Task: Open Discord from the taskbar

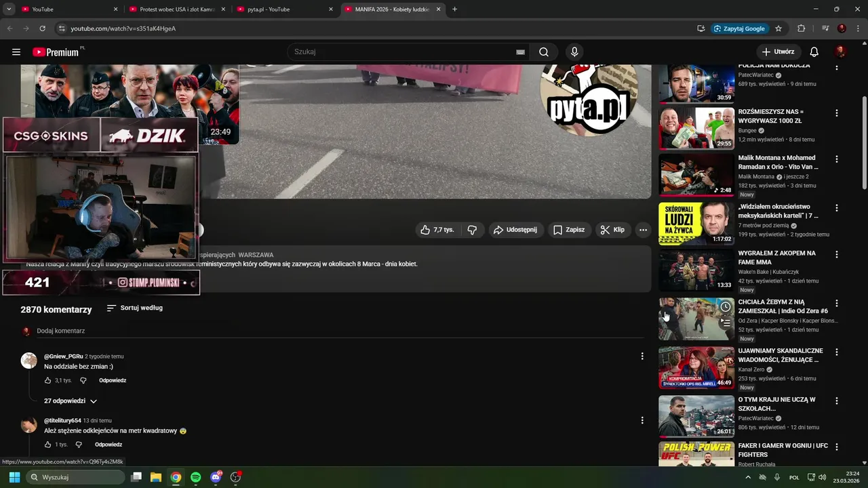Action: point(216,477)
